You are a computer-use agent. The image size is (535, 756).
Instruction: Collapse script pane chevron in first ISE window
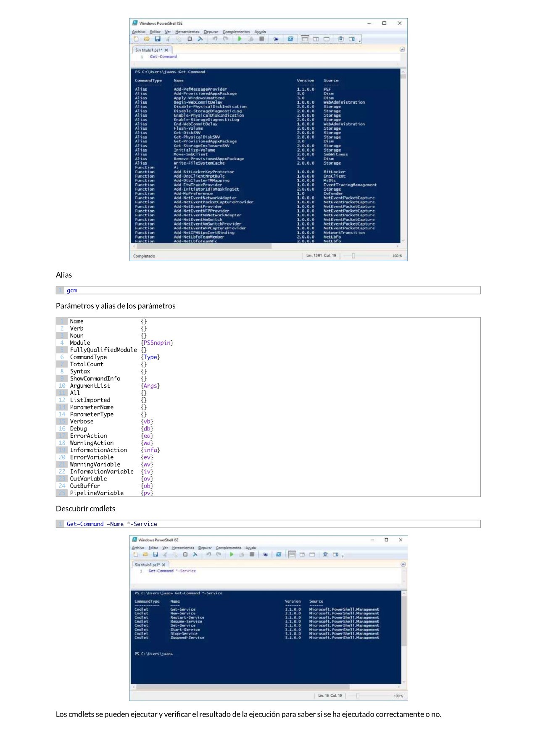tap(402, 50)
